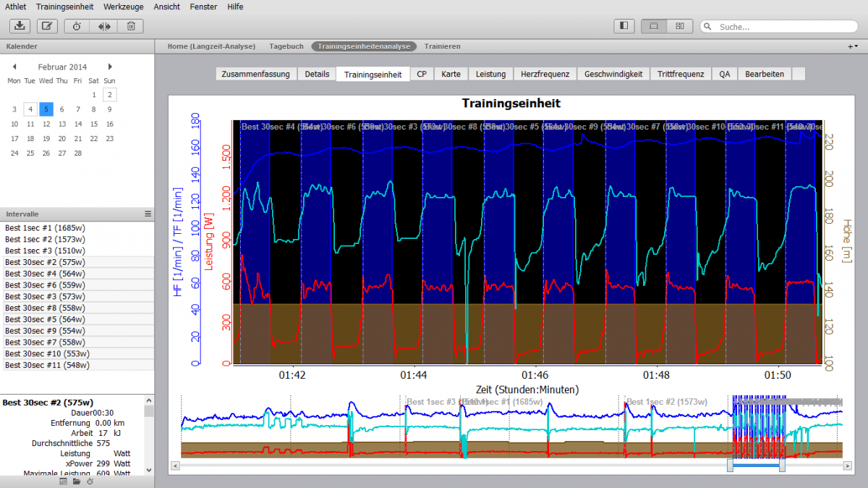Screen dimensions: 868x488
Task: Click the stopwatch icon in bottom sidebar bar
Action: pyautogui.click(x=90, y=481)
